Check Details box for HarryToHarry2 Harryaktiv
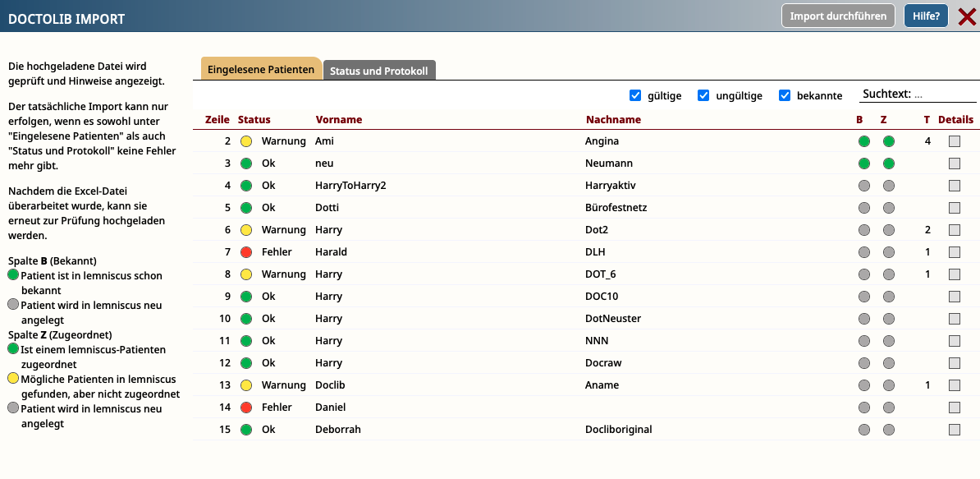The width and height of the screenshot is (980, 479). tap(955, 186)
